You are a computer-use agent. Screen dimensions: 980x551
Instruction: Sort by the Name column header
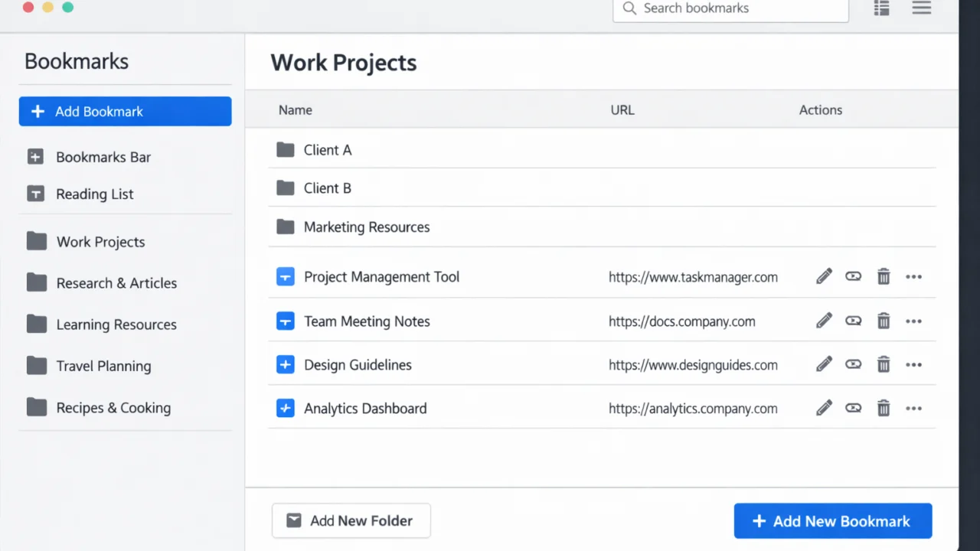click(x=296, y=110)
